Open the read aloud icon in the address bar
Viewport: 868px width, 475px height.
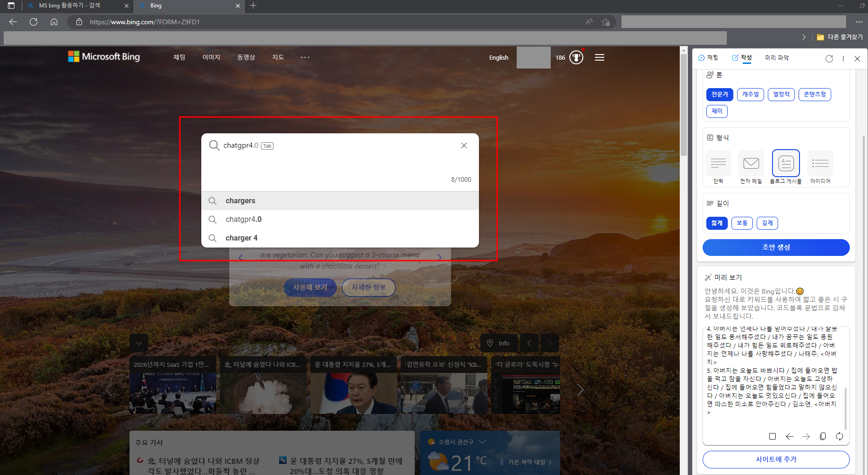[x=589, y=22]
